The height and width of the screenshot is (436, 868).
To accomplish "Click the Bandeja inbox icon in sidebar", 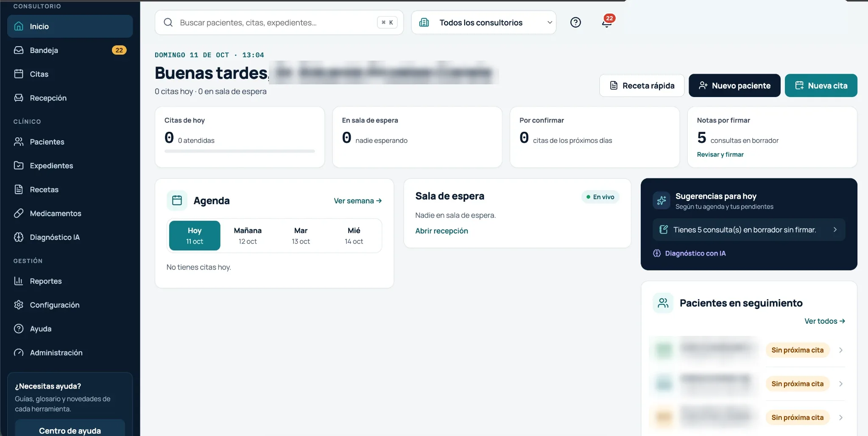I will pyautogui.click(x=19, y=50).
